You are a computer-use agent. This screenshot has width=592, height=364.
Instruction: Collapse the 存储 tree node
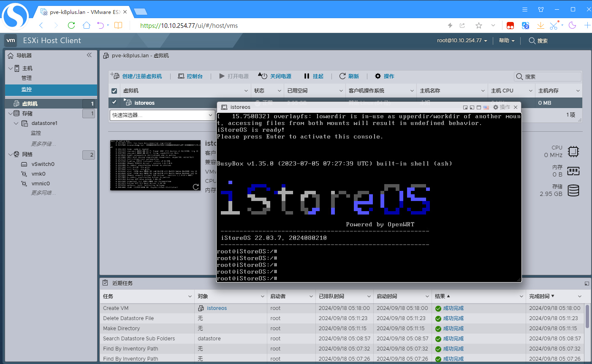(10, 113)
